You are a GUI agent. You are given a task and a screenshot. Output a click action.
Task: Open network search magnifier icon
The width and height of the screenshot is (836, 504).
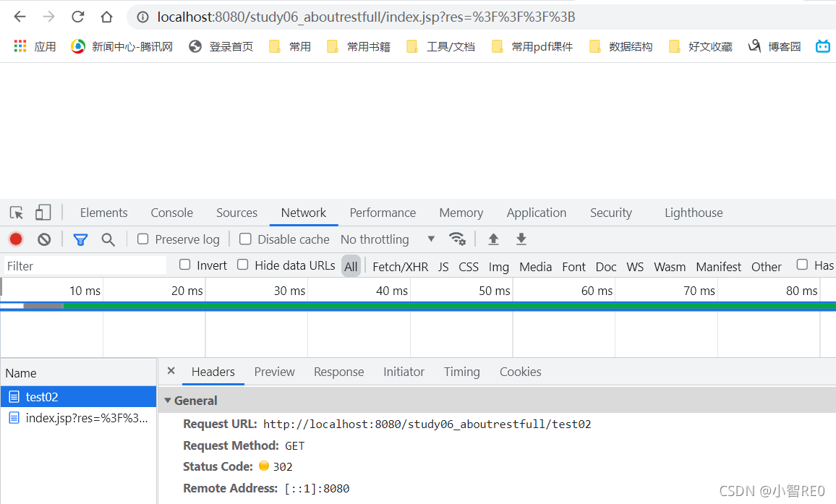108,240
